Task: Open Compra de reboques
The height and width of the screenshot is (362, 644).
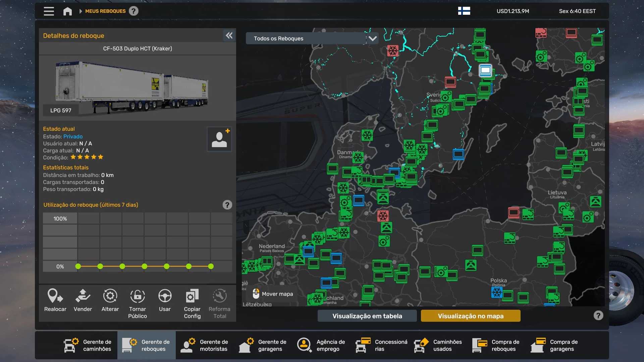Action: pos(496,345)
